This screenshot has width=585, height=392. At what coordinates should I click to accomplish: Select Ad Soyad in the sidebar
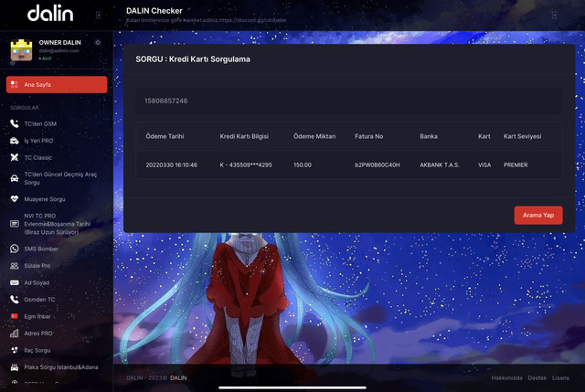coord(37,282)
